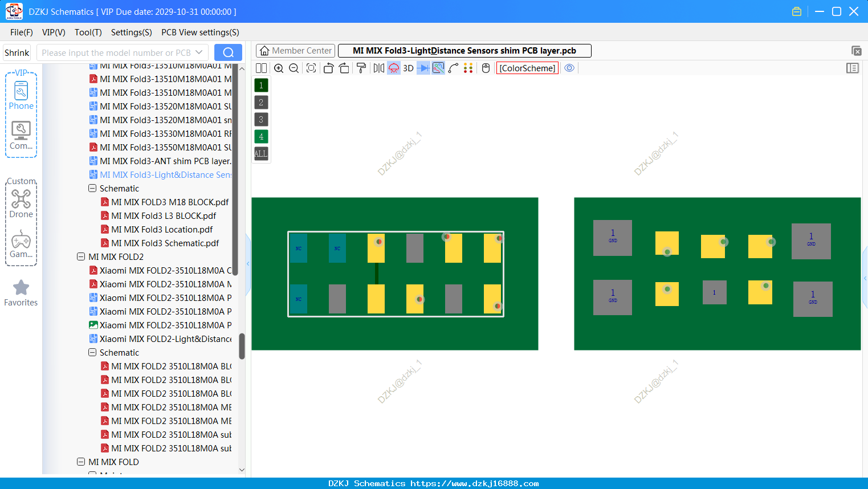Collapse the MI MIX FOLD2 tree node
The image size is (868, 489).
[81, 256]
